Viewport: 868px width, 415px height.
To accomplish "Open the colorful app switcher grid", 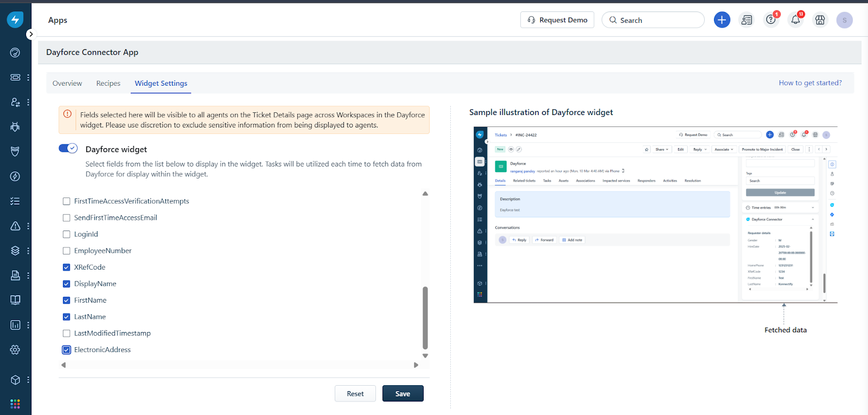I will pyautogui.click(x=15, y=404).
